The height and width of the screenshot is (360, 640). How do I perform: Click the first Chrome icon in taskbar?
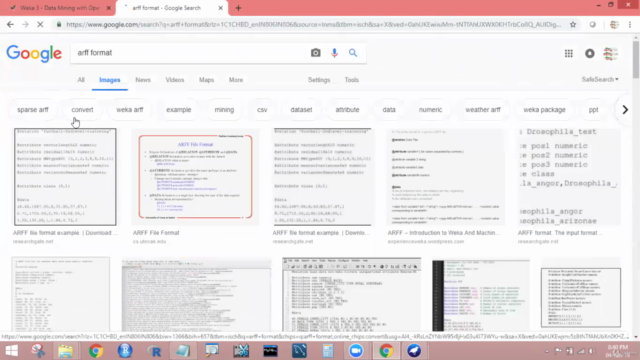[x=96, y=351]
